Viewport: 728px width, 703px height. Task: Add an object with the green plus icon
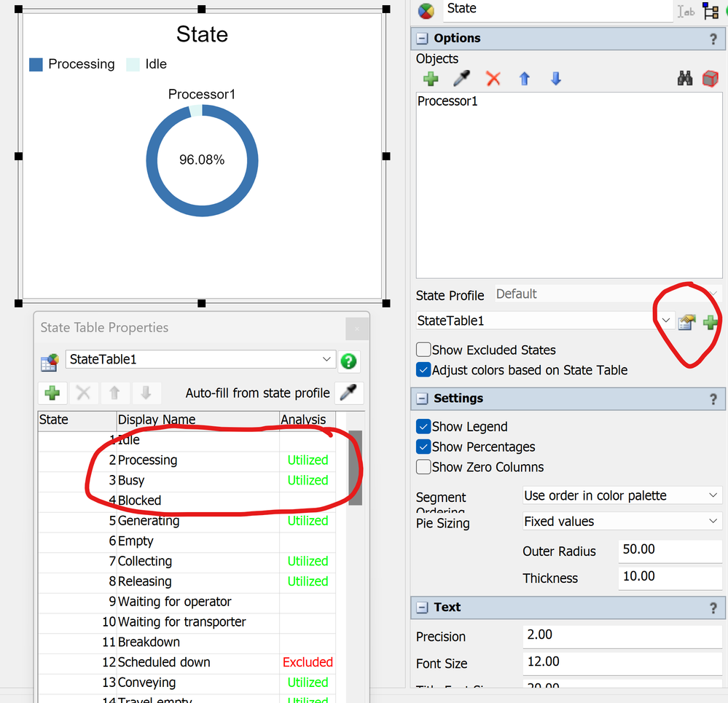point(431,79)
